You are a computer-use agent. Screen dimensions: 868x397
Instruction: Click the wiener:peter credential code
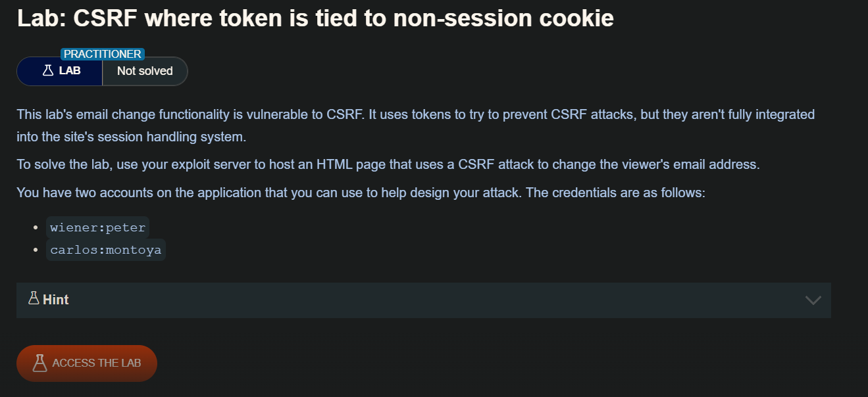click(98, 227)
